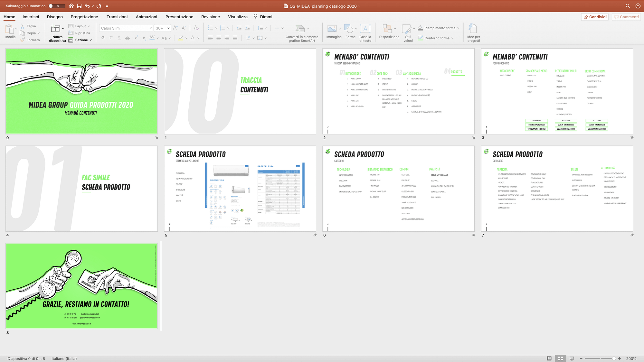Click the Redo circular arrow icon

[99, 6]
